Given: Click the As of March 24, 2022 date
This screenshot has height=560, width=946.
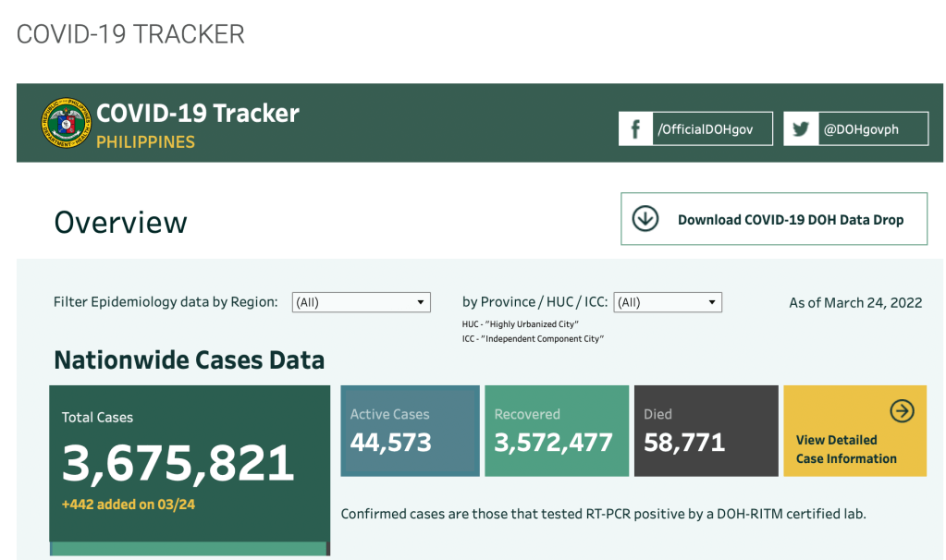Looking at the screenshot, I should 854,302.
